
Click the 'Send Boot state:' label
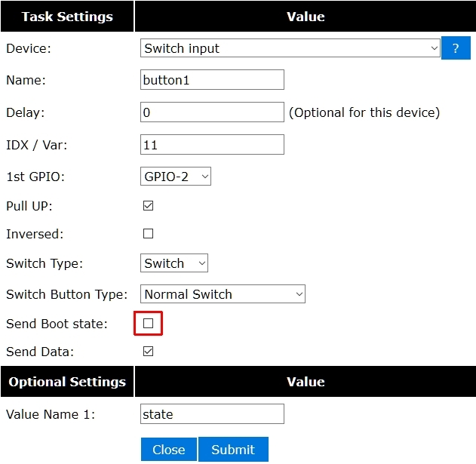pyautogui.click(x=57, y=324)
